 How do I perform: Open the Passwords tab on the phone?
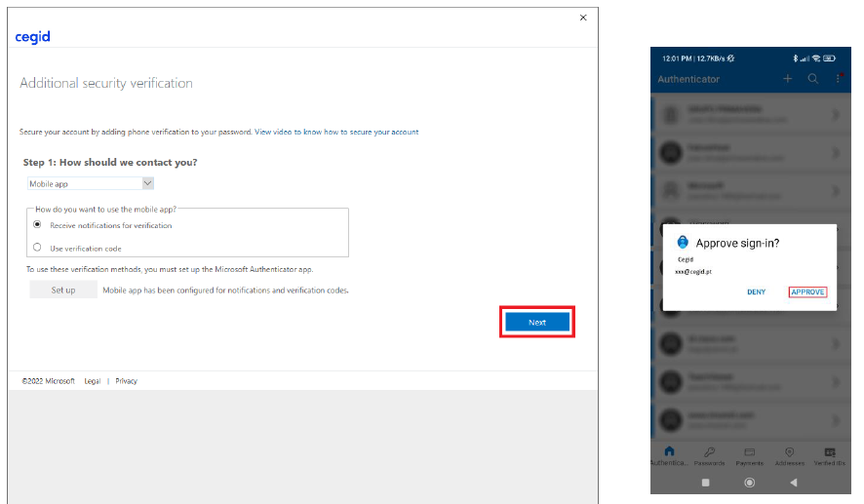709,456
